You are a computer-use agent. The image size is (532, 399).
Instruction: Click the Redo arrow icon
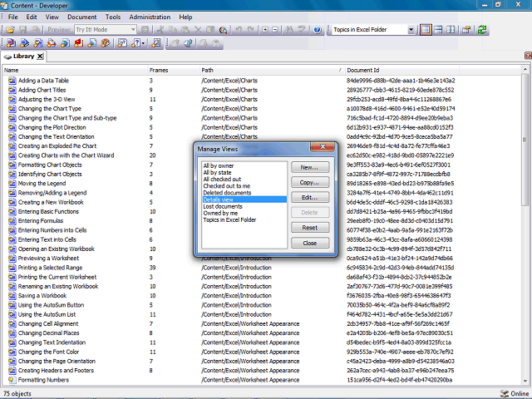click(251, 30)
